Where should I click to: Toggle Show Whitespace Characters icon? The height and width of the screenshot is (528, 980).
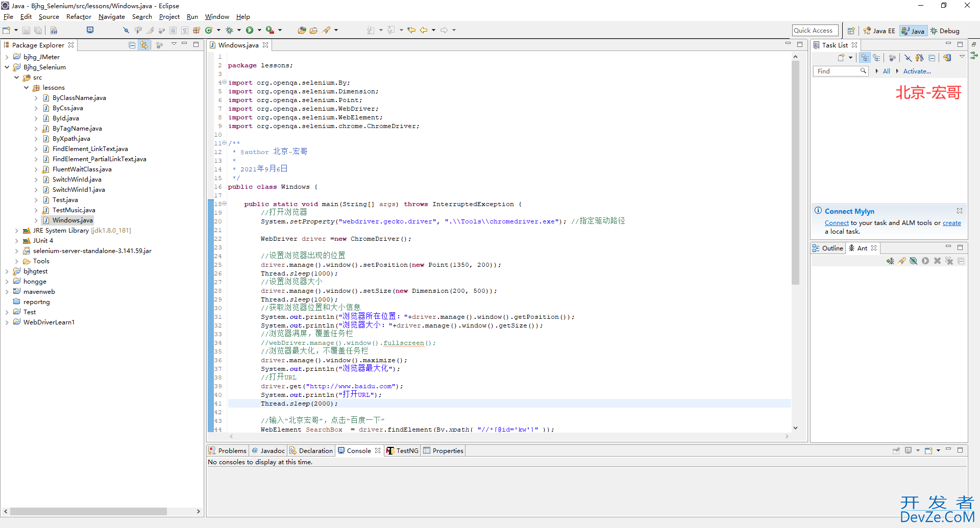[x=184, y=30]
